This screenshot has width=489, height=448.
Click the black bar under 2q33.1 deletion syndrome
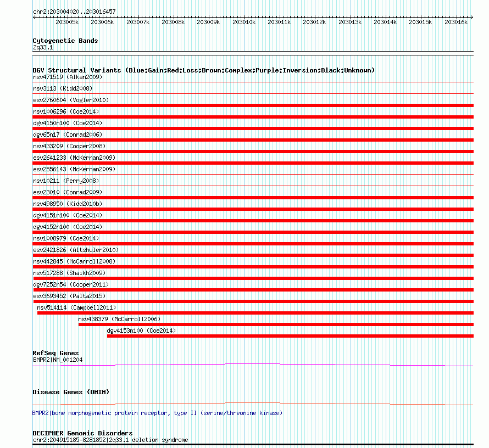point(253,445)
